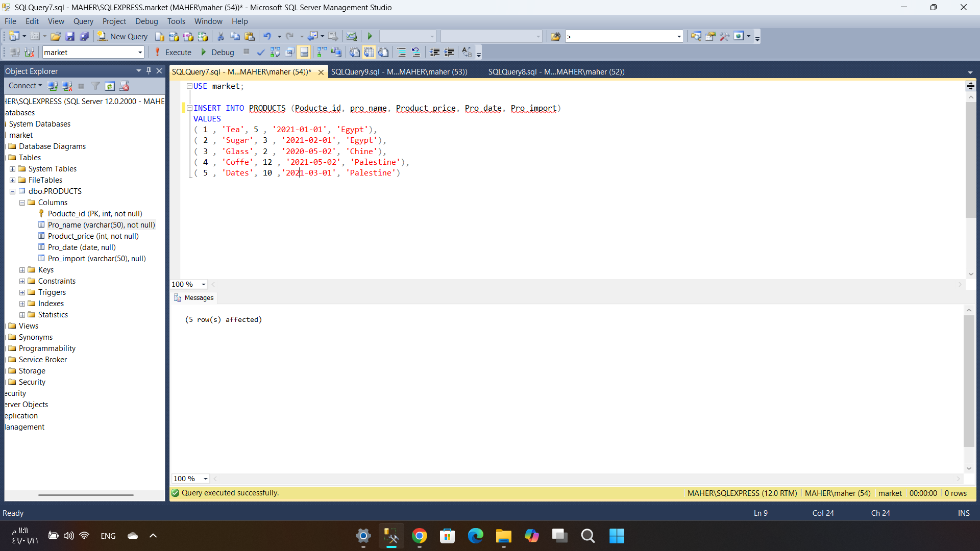
Task: Cut selection with scissors icon
Action: pyautogui.click(x=220, y=36)
